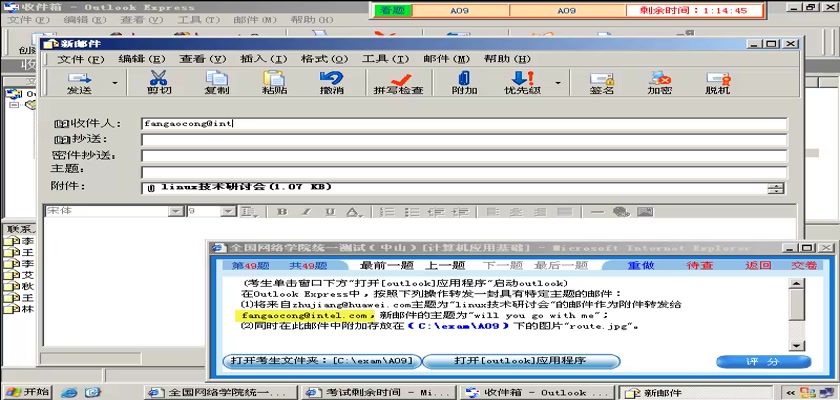Click into the 收件人 recipient field
840x400 pixels.
[464, 124]
